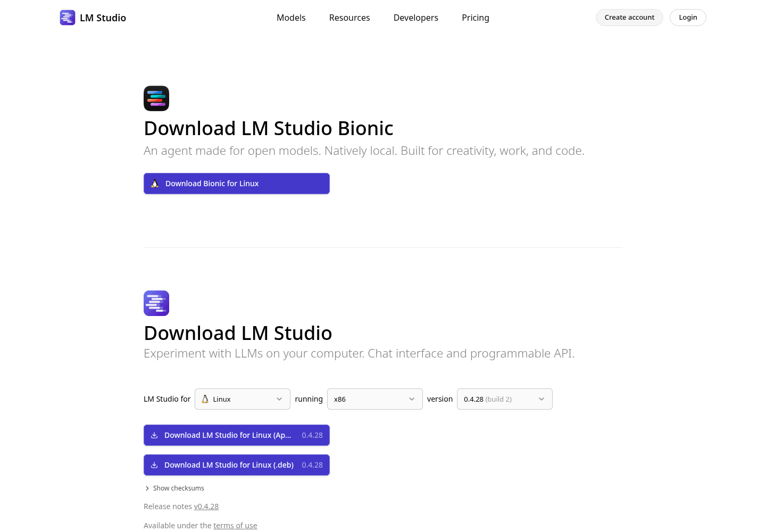The image size is (766, 532).
Task: Download LM Studio for Linux AppImage
Action: coord(237,435)
